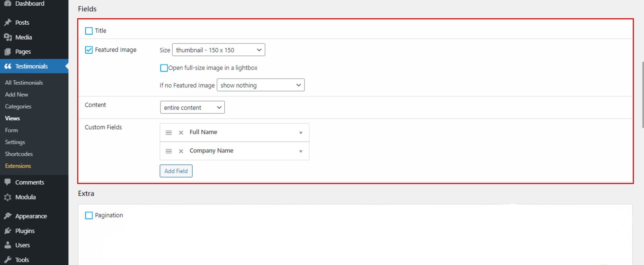Image resolution: width=644 pixels, height=265 pixels.
Task: Open Dashboard in the admin menu
Action: click(30, 3)
